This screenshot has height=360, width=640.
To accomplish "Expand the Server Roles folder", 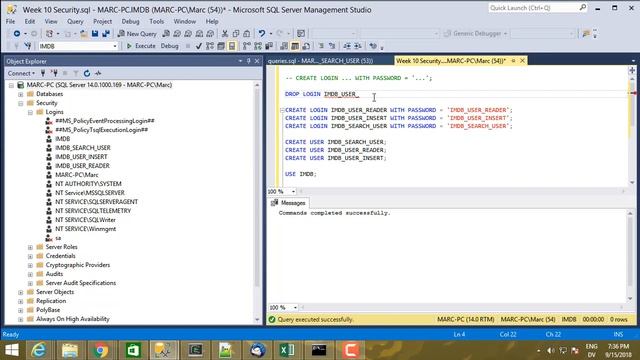I will pyautogui.click(x=30, y=247).
